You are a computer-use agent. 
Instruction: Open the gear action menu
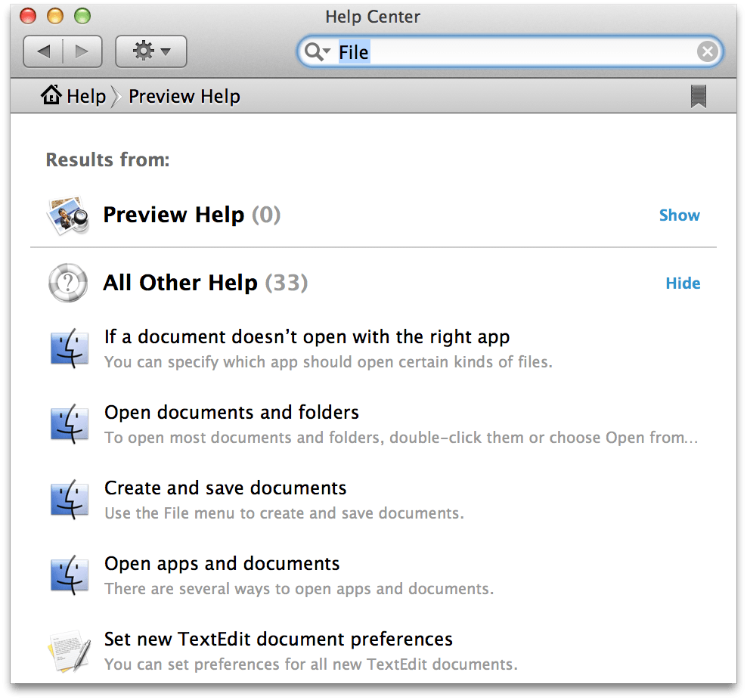coord(150,51)
